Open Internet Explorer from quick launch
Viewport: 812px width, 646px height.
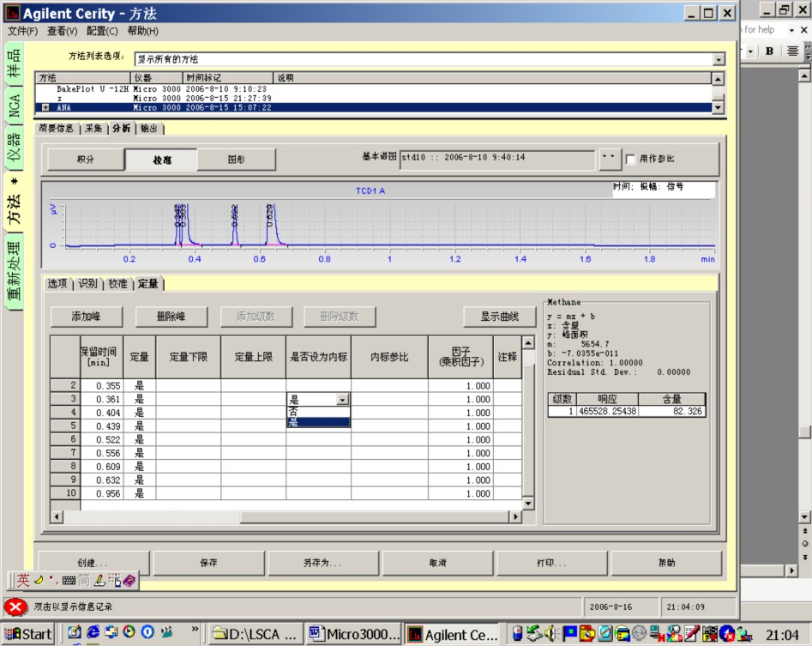(x=93, y=632)
